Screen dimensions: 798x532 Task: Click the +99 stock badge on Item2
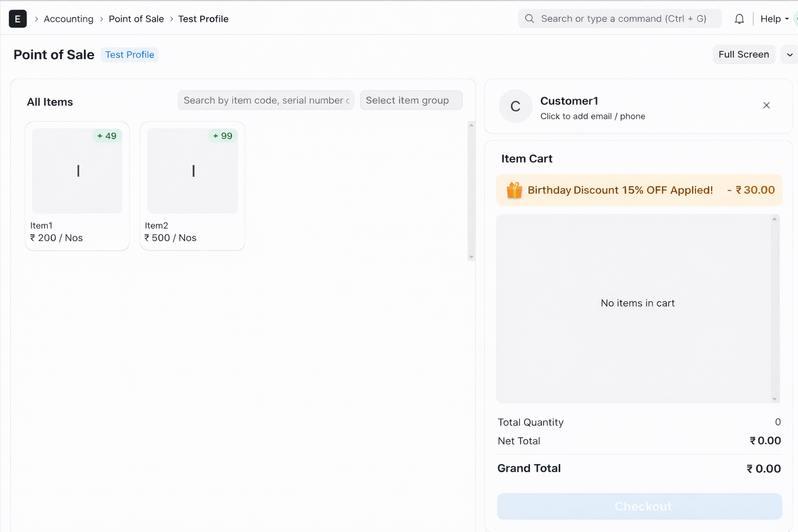pyautogui.click(x=223, y=136)
